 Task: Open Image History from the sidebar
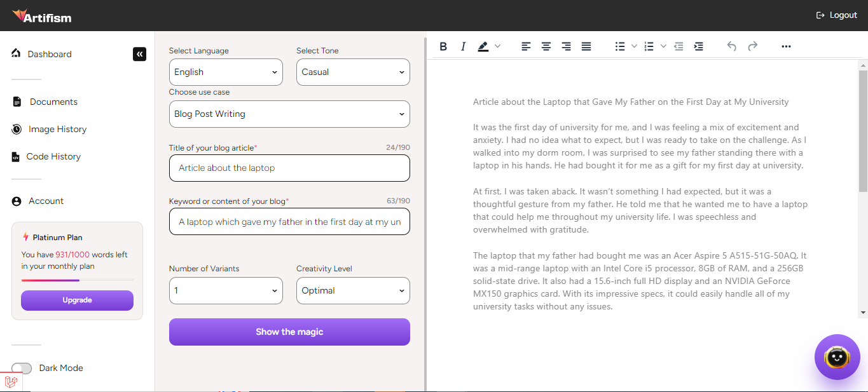(x=57, y=129)
